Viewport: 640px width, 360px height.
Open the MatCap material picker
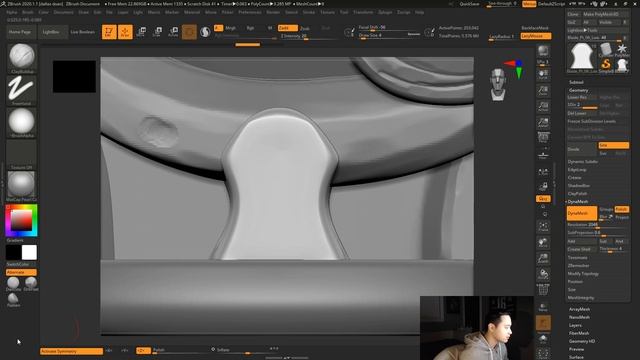tap(22, 186)
